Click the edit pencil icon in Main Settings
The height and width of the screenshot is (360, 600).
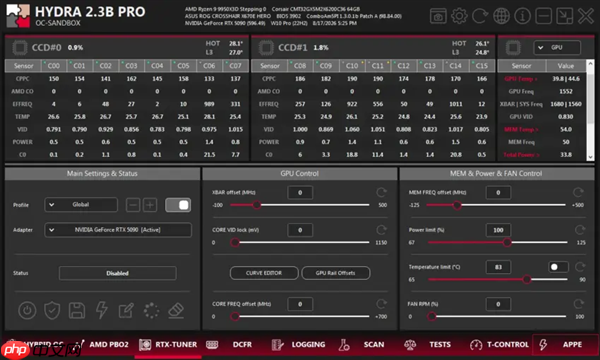pyautogui.click(x=126, y=310)
